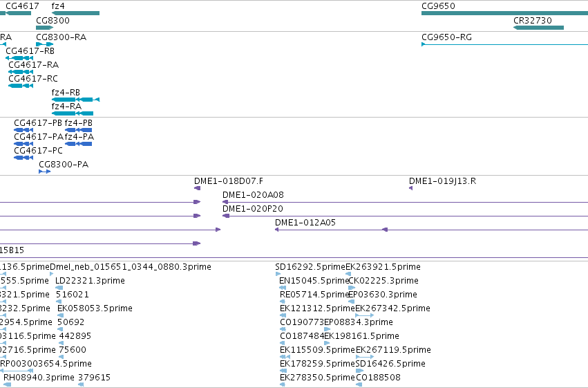The width and height of the screenshot is (588, 388).
Task: Click protein feature CG8300-PA
Action: coord(45,172)
